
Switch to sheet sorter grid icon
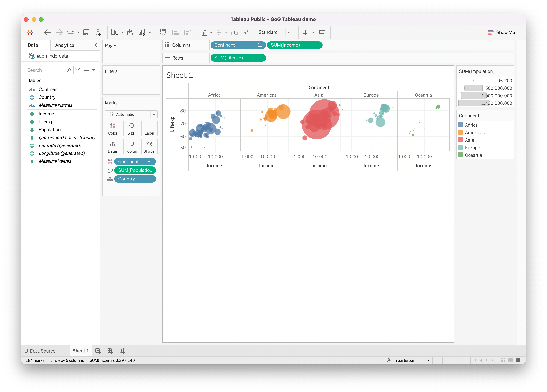(x=503, y=360)
